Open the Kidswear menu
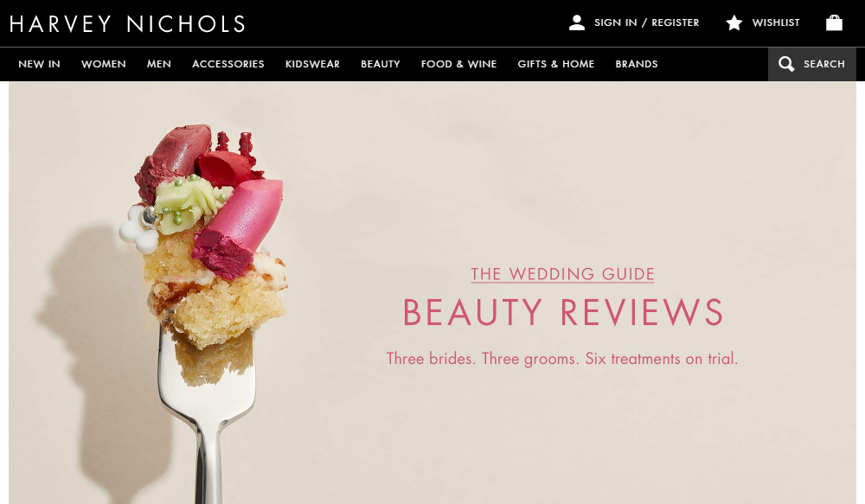The height and width of the screenshot is (504, 865). tap(312, 64)
